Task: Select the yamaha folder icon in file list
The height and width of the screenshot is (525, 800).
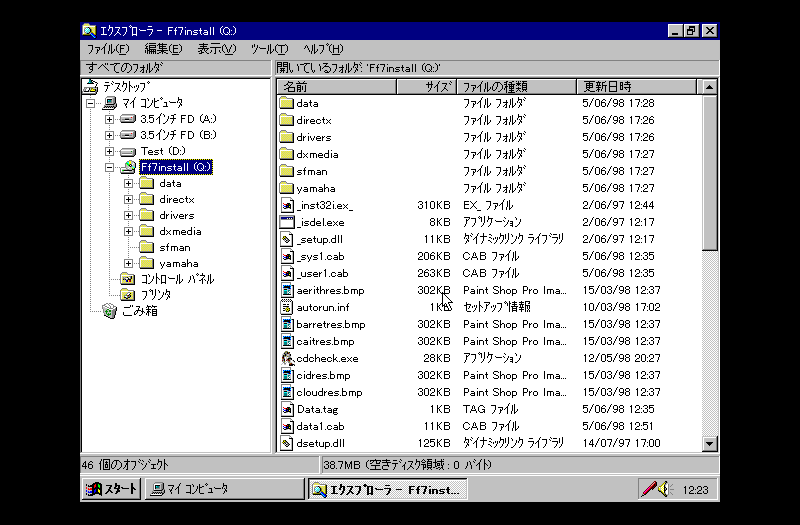Action: 287,188
